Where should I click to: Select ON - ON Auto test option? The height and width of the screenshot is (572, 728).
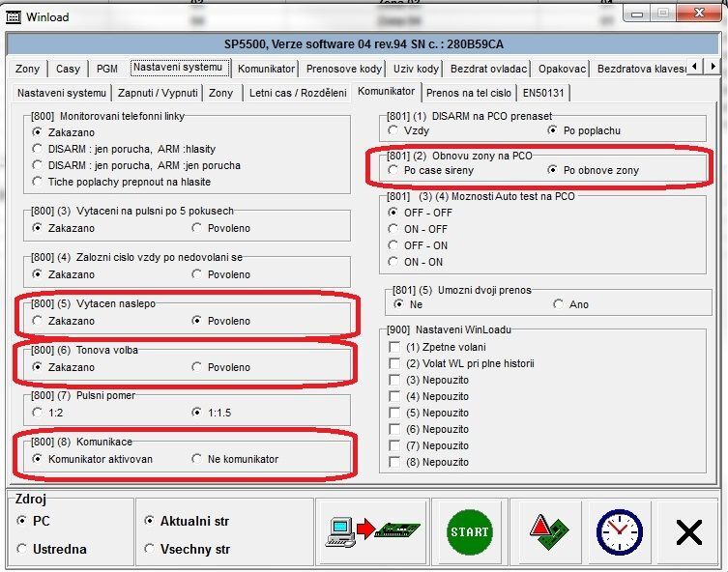click(393, 262)
